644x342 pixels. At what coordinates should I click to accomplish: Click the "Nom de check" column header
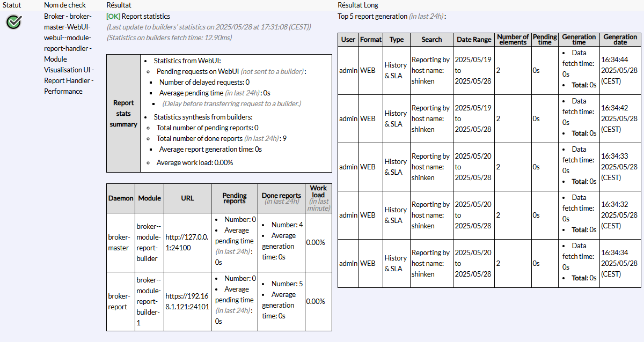click(x=65, y=5)
